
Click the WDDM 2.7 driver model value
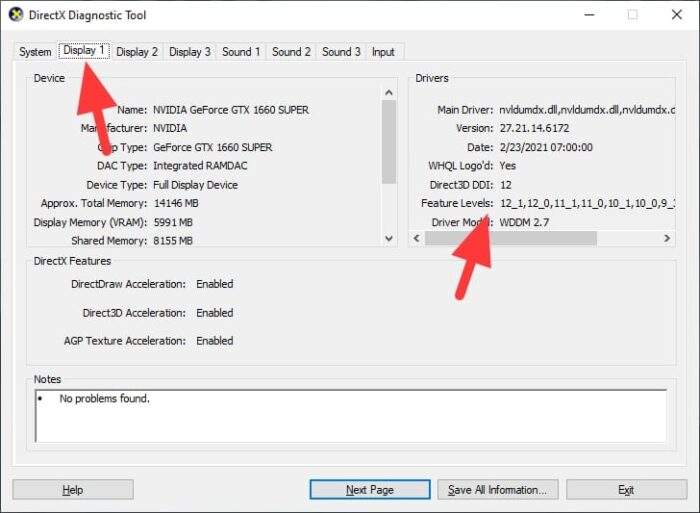[x=524, y=222]
